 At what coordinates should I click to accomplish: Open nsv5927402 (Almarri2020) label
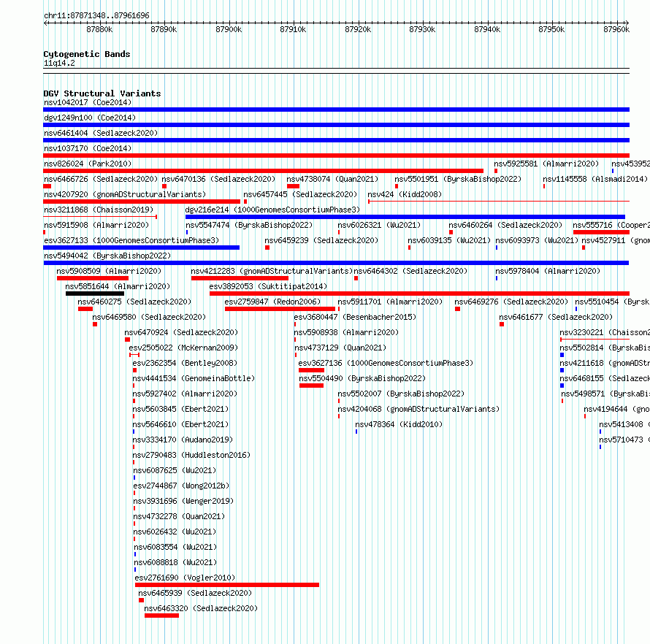coord(185,394)
